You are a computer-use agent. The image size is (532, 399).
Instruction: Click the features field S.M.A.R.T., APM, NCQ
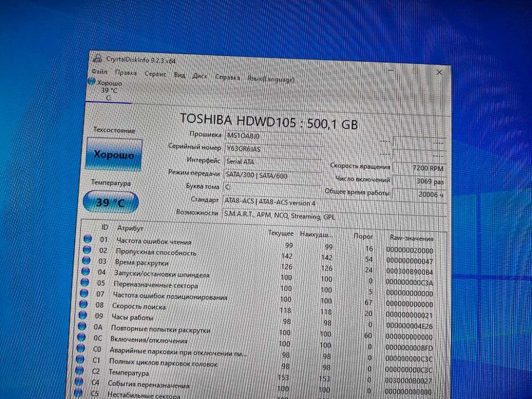point(334,217)
